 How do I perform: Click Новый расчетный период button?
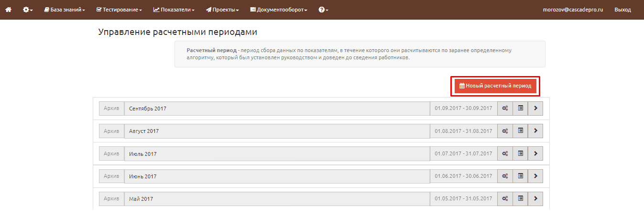pyautogui.click(x=495, y=86)
